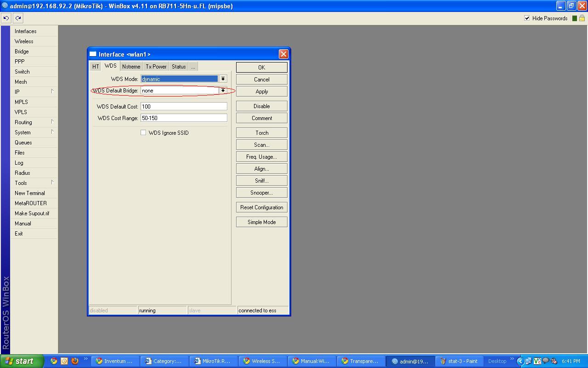Click the Reset Configuration button
The height and width of the screenshot is (368, 588).
click(x=262, y=207)
